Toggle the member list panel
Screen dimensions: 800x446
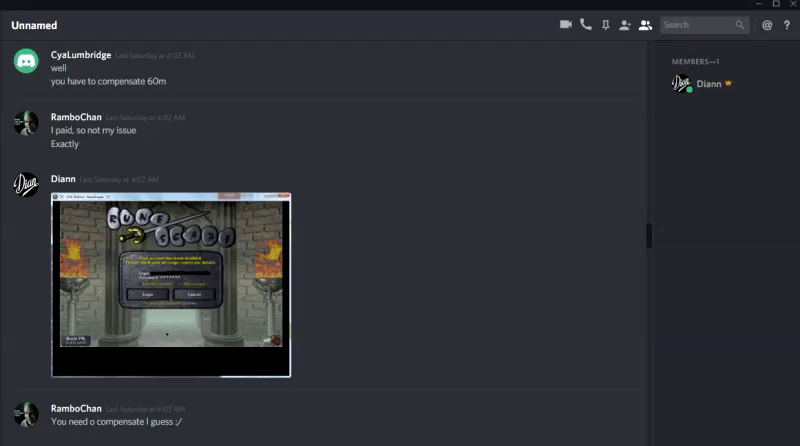pos(645,25)
